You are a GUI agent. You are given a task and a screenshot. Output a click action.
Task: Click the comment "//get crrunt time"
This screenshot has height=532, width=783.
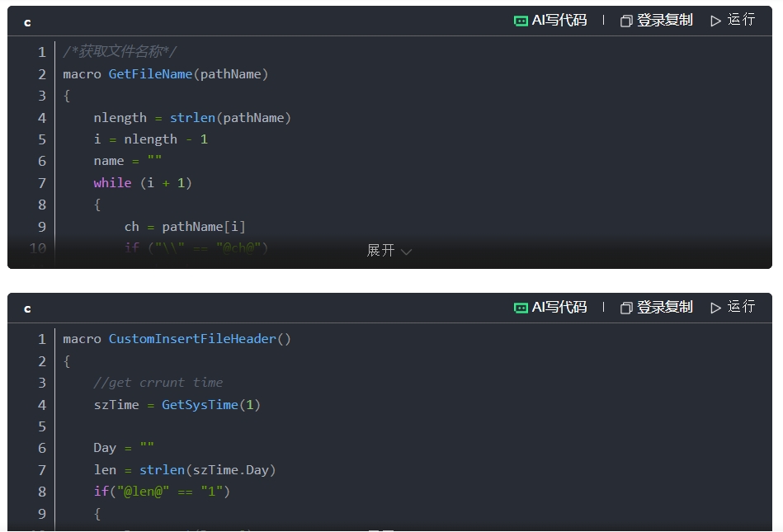point(158,383)
